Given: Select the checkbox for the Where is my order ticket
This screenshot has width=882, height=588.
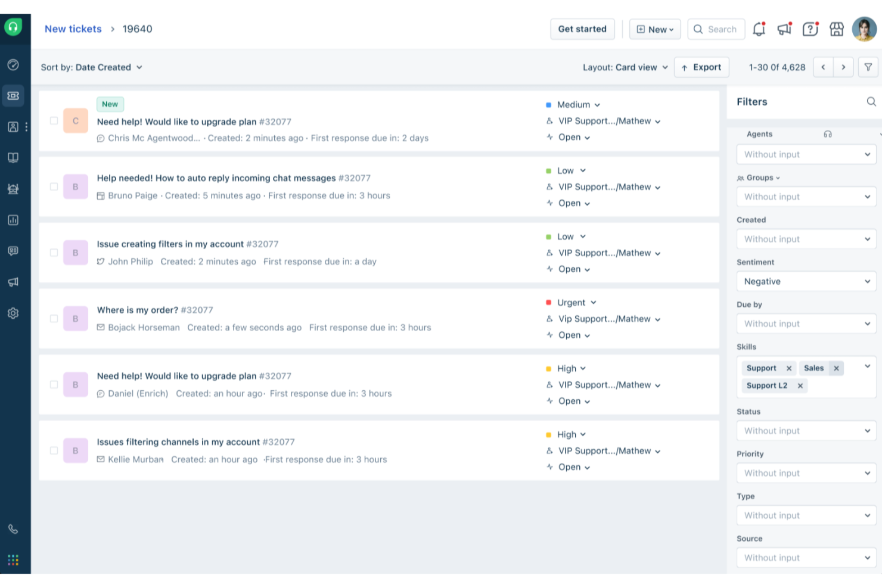Looking at the screenshot, I should 54,318.
